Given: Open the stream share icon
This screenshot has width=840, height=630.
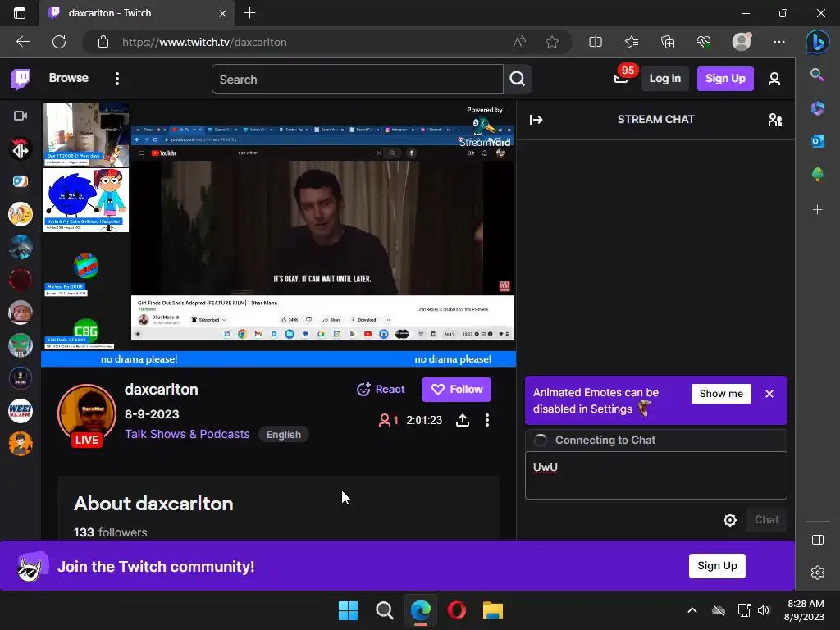Looking at the screenshot, I should pos(463,420).
